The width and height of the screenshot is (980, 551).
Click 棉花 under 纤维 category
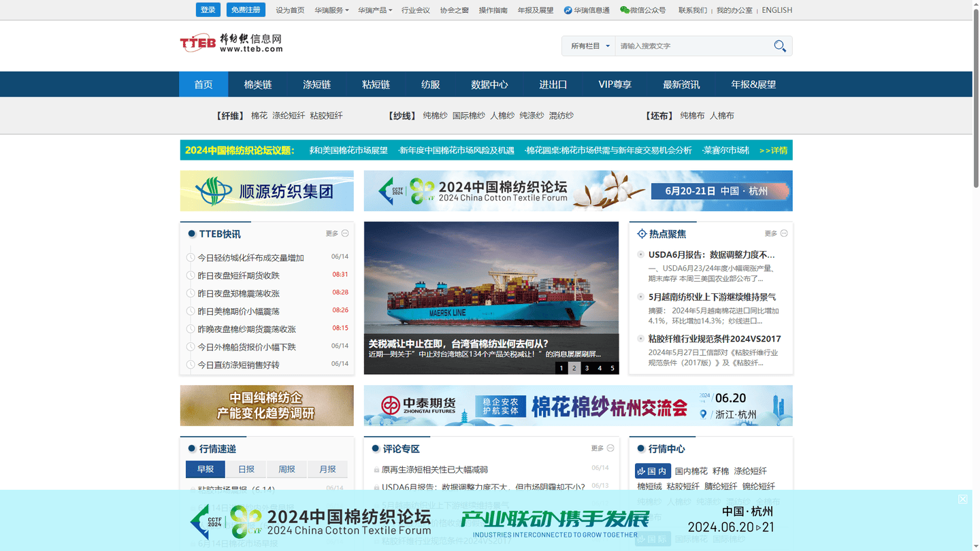coord(259,116)
